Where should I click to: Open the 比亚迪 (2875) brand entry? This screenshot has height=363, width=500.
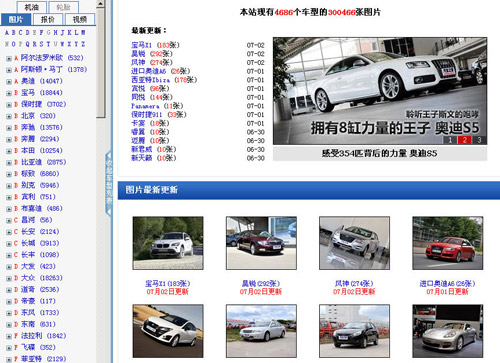click(44, 162)
